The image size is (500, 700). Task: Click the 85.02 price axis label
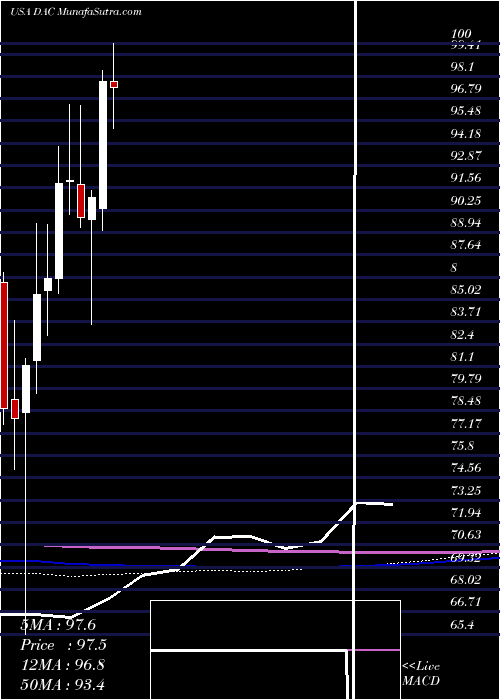(466, 290)
